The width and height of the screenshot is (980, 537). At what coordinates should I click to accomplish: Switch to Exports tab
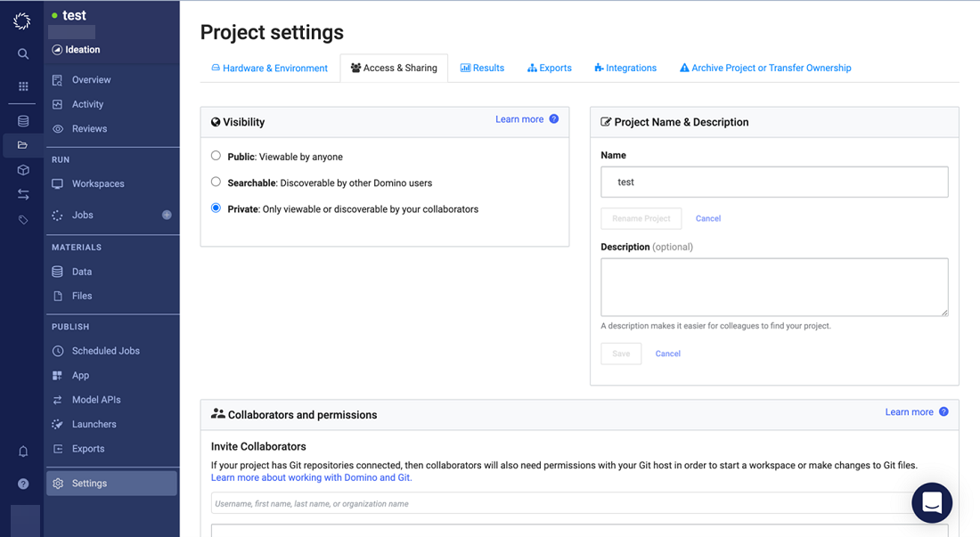[550, 68]
